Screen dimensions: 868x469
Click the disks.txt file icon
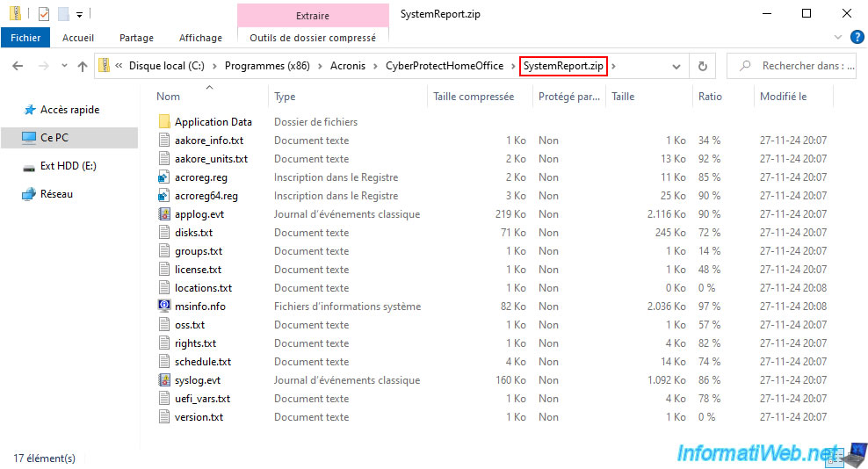click(x=164, y=233)
